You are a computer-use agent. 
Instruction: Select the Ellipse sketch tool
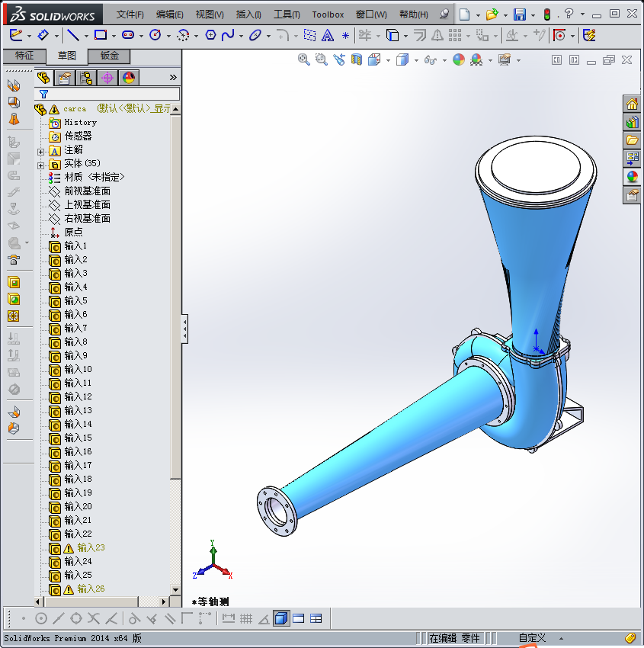(x=255, y=36)
